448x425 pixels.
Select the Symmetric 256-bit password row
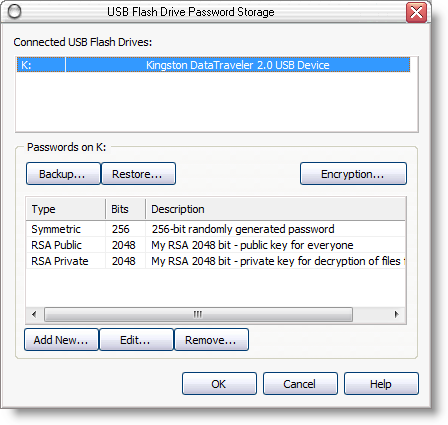pos(216,229)
